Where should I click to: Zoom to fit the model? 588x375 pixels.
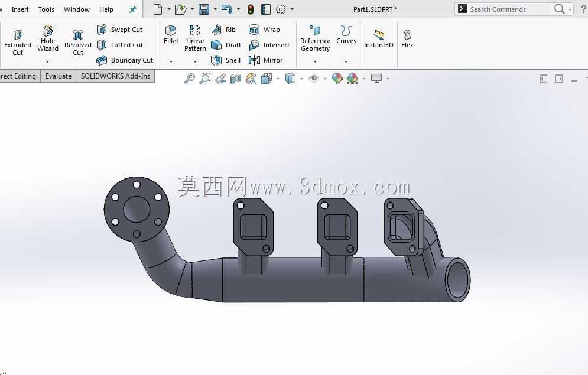tap(190, 79)
